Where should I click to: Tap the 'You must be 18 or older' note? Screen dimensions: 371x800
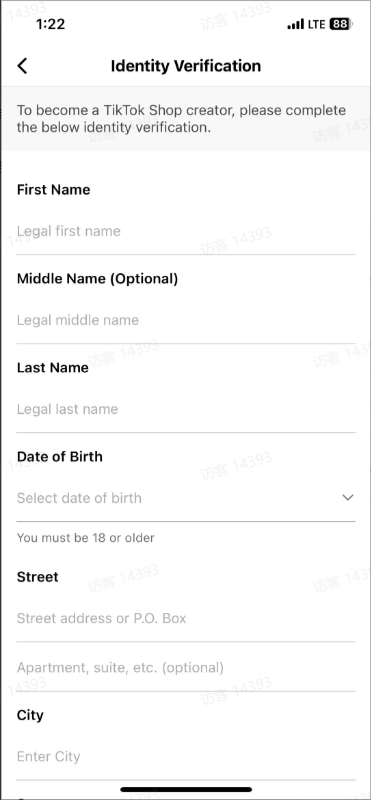click(x=86, y=538)
